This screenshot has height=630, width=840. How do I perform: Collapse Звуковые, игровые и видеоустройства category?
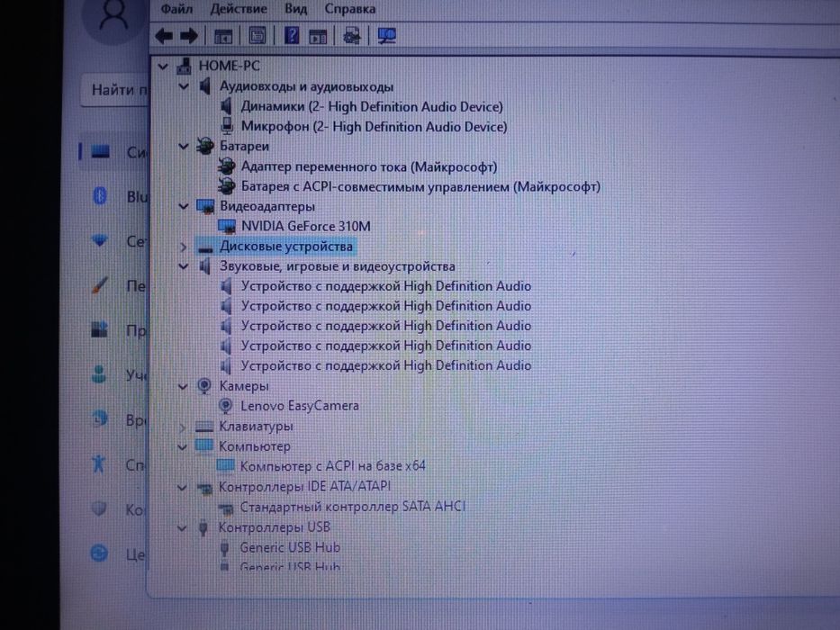coord(183,266)
